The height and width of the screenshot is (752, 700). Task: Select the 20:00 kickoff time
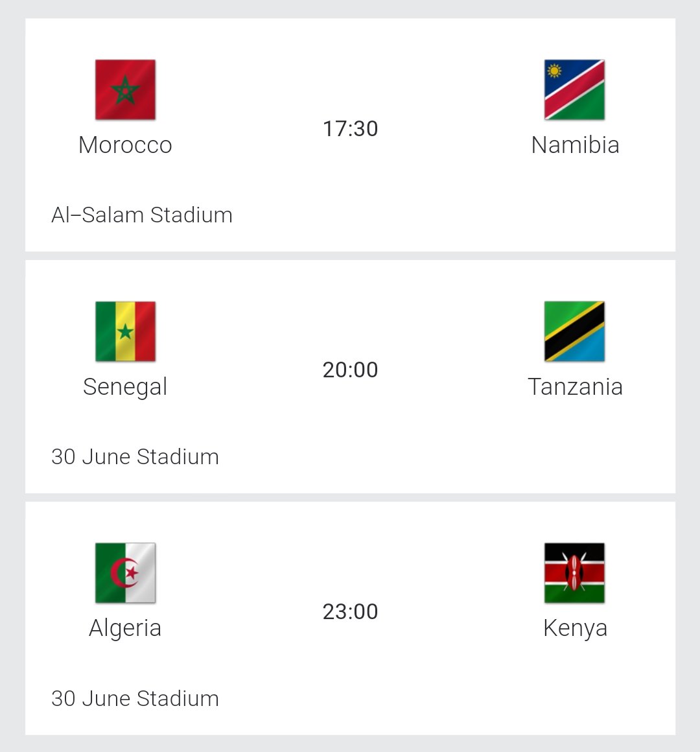click(350, 370)
